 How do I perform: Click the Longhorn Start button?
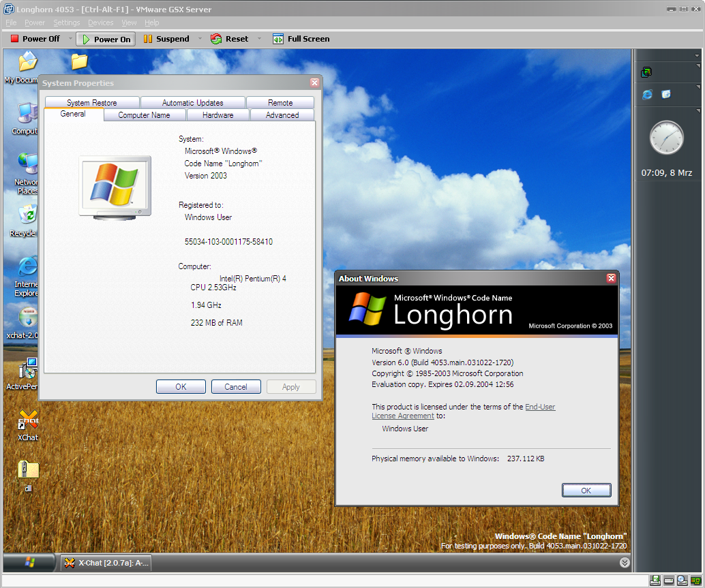click(30, 562)
